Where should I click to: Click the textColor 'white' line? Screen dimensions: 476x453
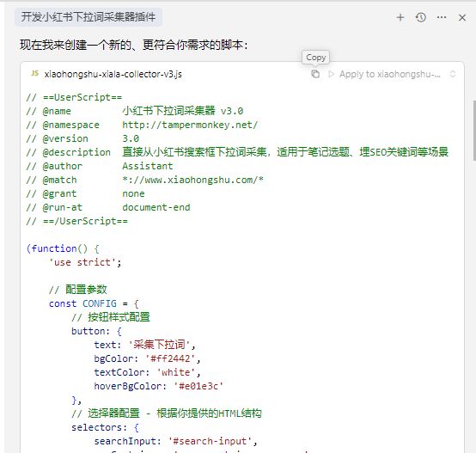click(x=147, y=372)
